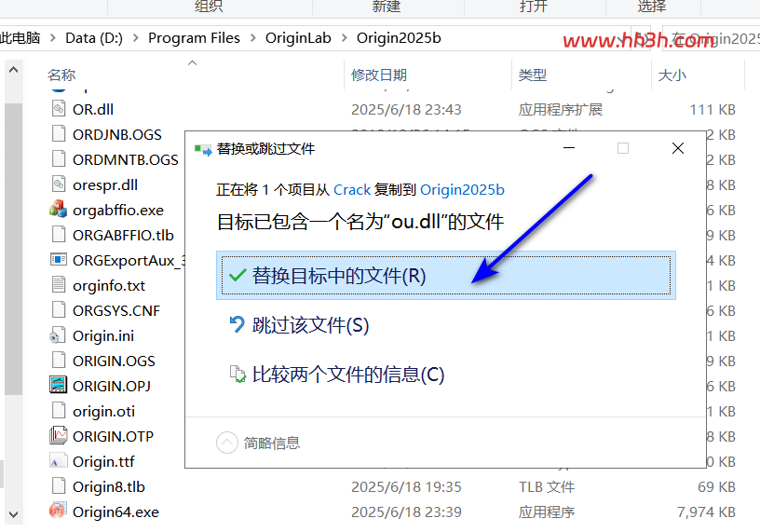This screenshot has width=760, height=532.
Task: Click the OR.dll file icon
Action: [x=58, y=109]
